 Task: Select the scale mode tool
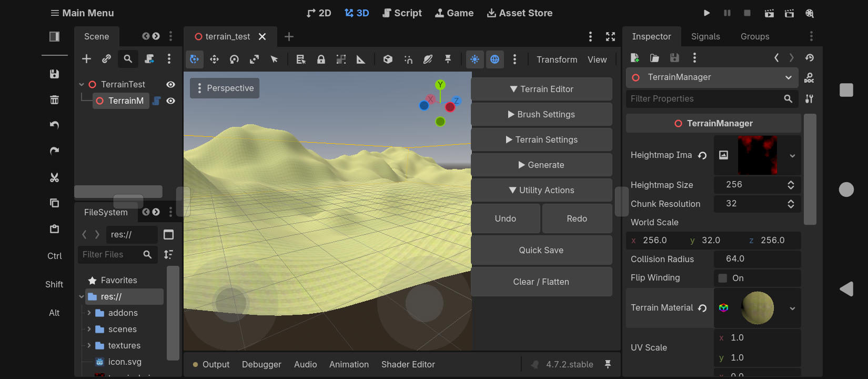(254, 59)
